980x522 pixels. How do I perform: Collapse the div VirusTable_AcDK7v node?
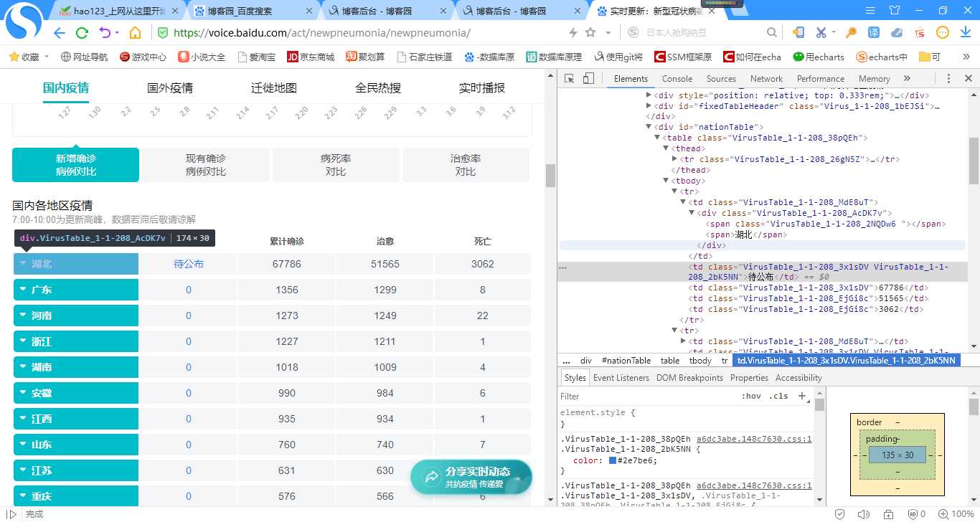pyautogui.click(x=692, y=213)
